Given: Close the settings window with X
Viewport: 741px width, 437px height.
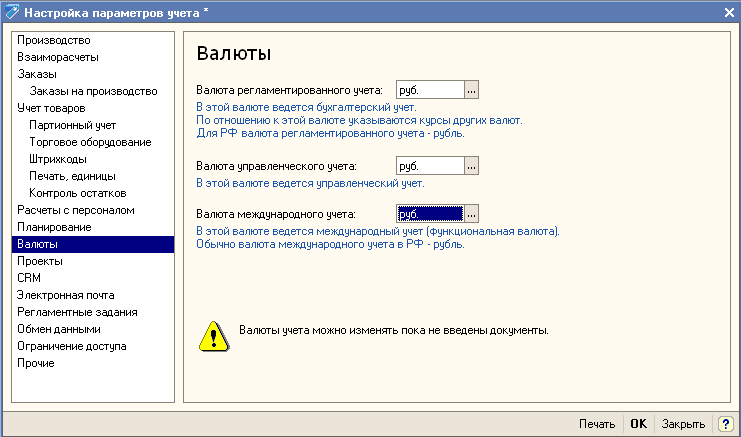Looking at the screenshot, I should coord(729,13).
